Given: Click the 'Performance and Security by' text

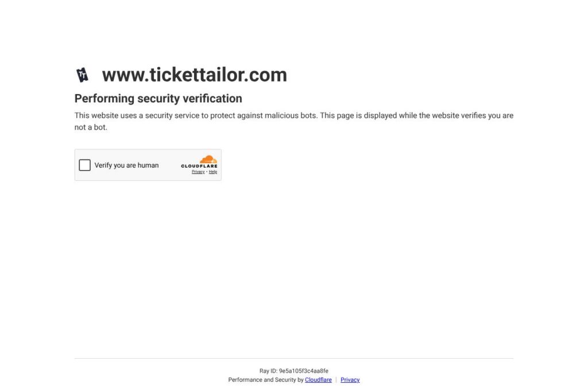Looking at the screenshot, I should click(266, 379).
